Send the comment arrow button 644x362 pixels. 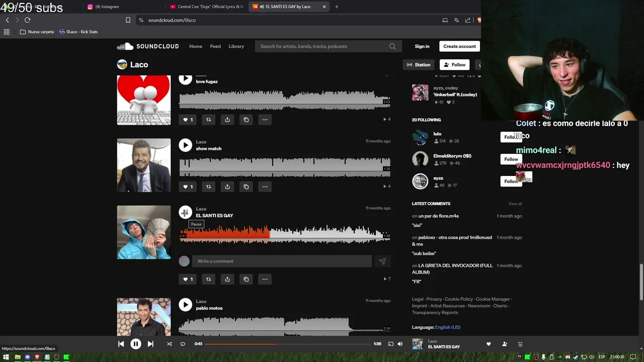point(382,261)
